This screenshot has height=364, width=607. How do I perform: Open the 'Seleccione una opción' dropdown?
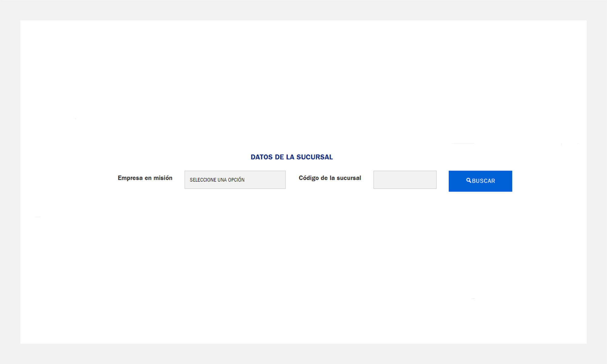pyautogui.click(x=235, y=180)
